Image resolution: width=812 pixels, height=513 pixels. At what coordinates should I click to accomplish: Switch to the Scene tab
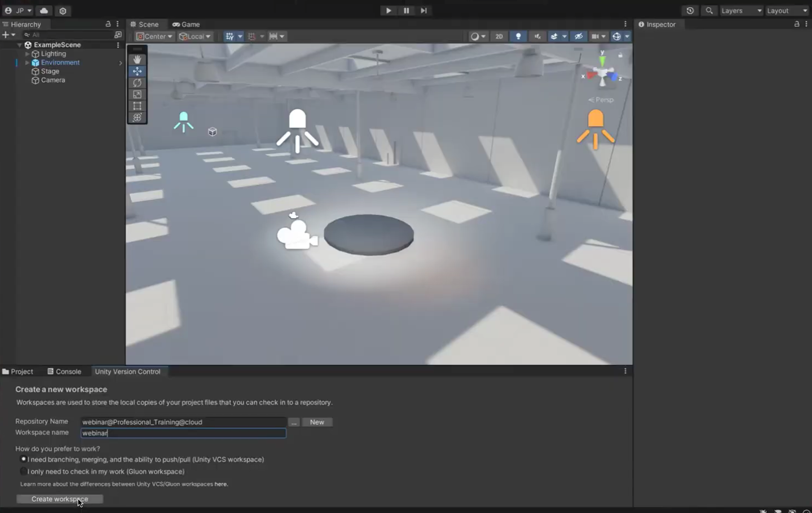(145, 24)
